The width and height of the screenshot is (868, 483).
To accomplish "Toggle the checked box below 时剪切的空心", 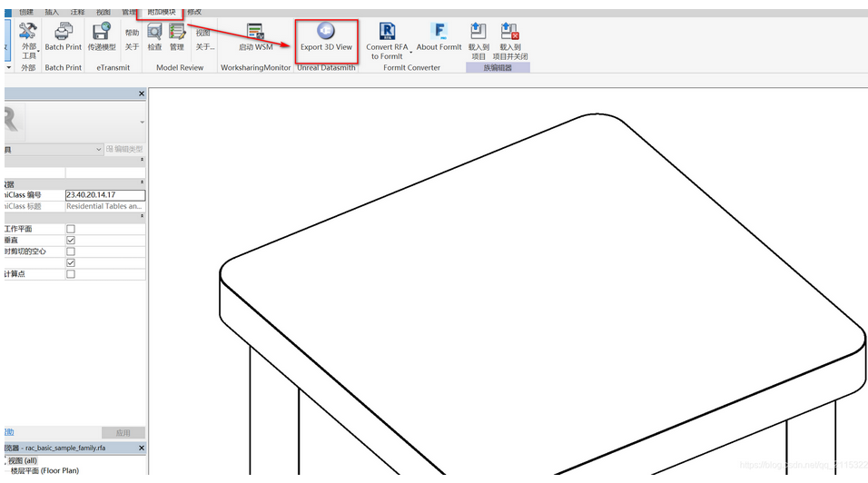I will (70, 262).
